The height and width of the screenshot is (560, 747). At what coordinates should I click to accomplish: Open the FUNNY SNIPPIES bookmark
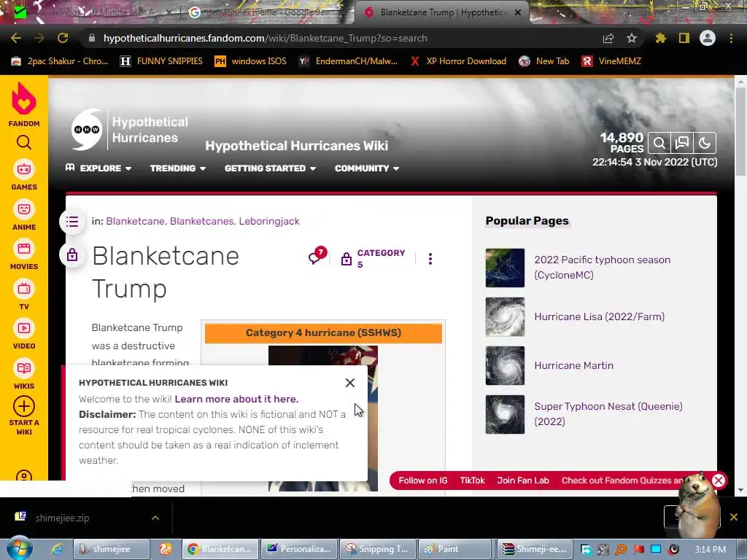(161, 61)
